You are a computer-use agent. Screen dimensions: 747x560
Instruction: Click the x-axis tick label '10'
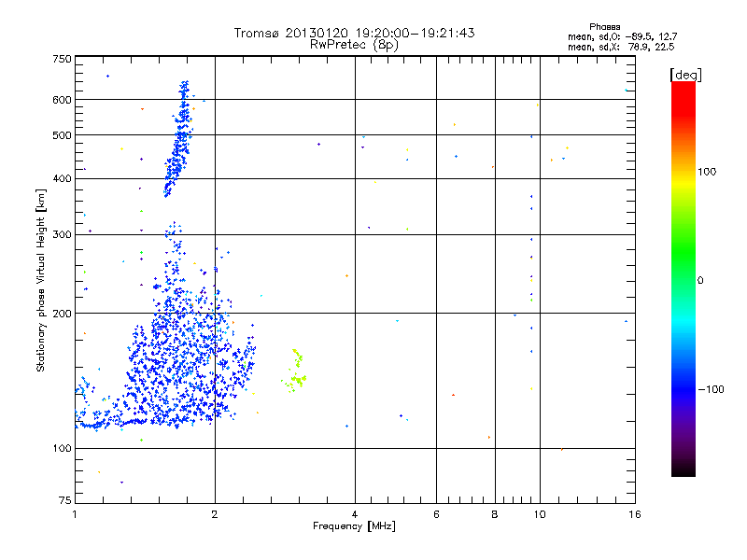540,514
